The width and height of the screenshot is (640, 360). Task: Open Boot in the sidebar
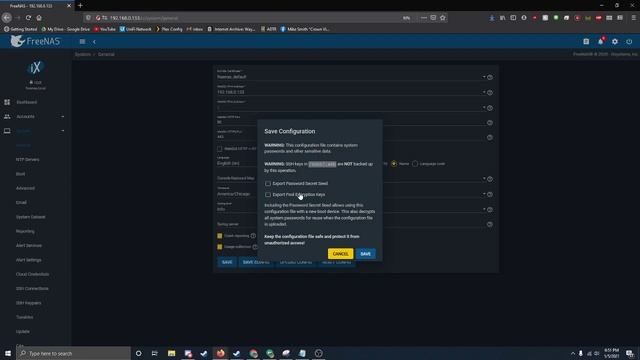(20, 174)
